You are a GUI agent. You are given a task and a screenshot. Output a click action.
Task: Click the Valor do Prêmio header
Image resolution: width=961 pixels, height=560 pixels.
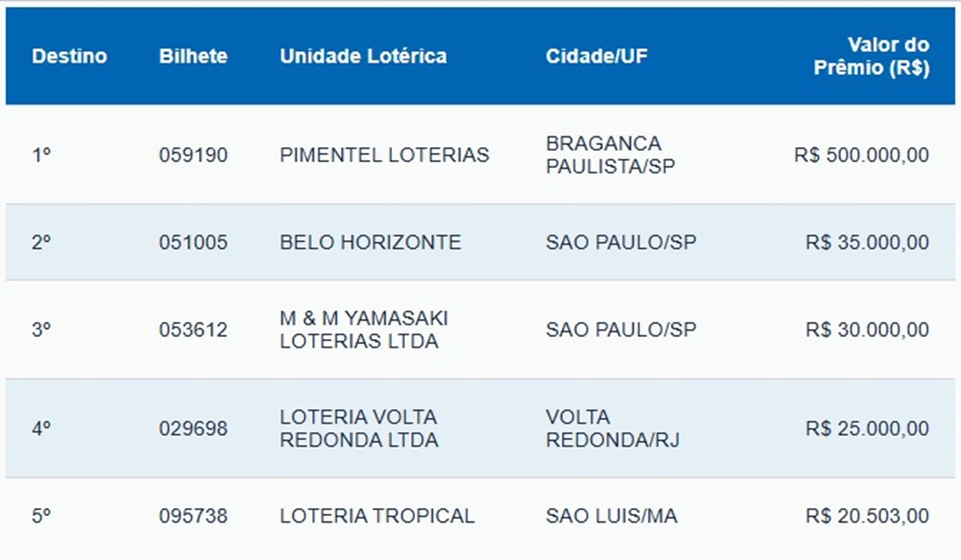click(x=871, y=56)
